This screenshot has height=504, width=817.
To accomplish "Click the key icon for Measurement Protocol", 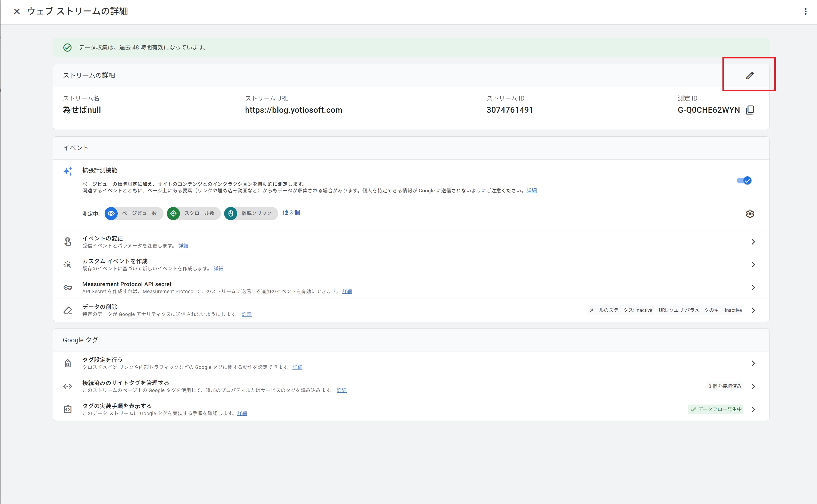I will pos(68,287).
